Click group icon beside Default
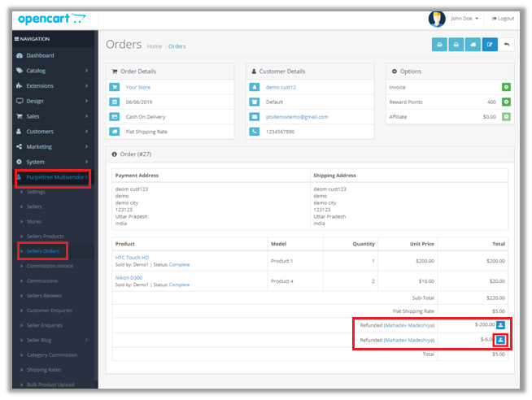Screen dimensions: 532x400 pyautogui.click(x=254, y=102)
